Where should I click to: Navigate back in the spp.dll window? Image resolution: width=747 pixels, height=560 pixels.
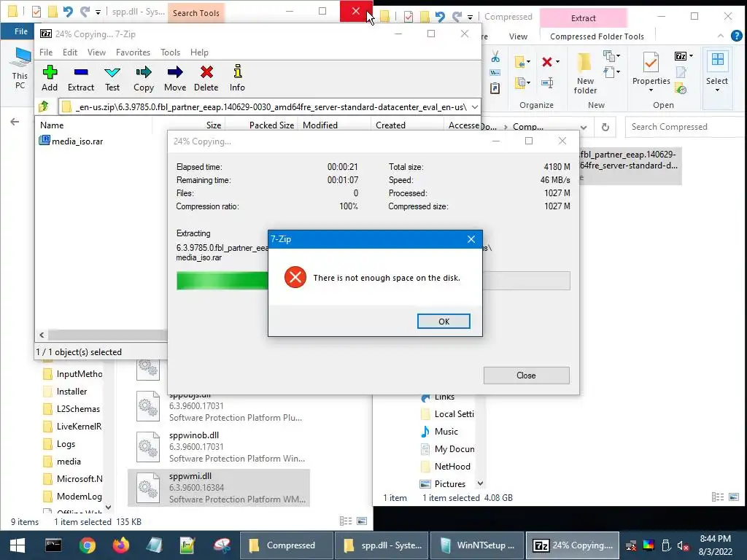click(x=15, y=122)
